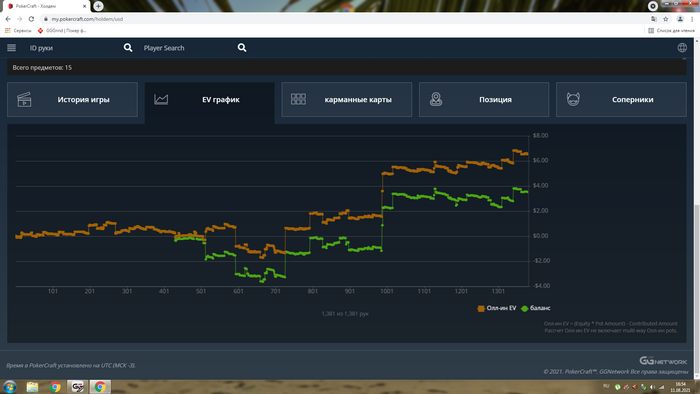This screenshot has width=700, height=394.
Task: Open the hamburger menu in PokerCraft header
Action: click(x=12, y=48)
